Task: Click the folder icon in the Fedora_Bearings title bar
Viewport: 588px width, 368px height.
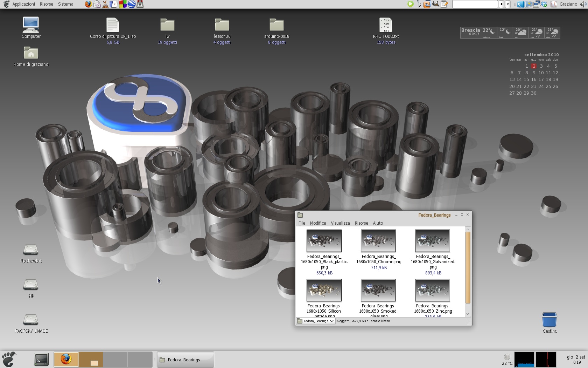Action: point(300,215)
